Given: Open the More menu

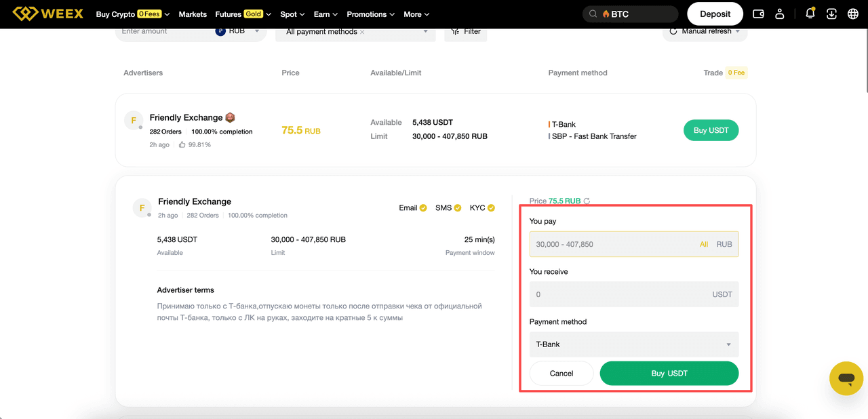Looking at the screenshot, I should (416, 14).
